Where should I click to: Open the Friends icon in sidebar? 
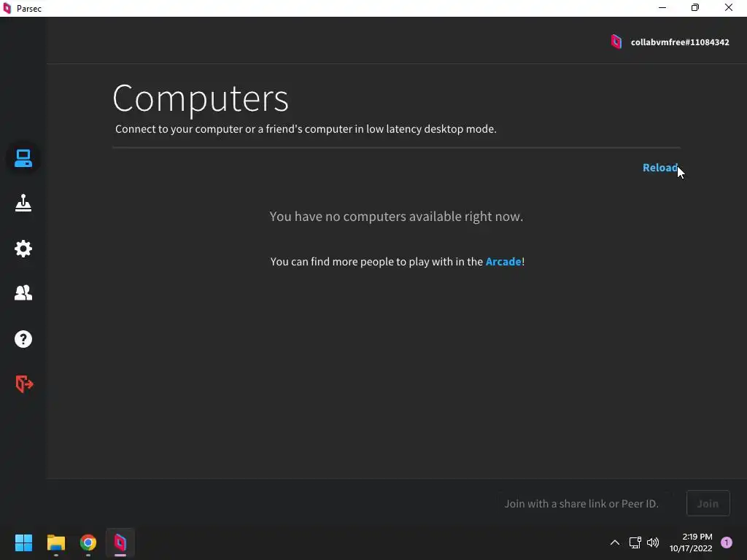point(23,293)
